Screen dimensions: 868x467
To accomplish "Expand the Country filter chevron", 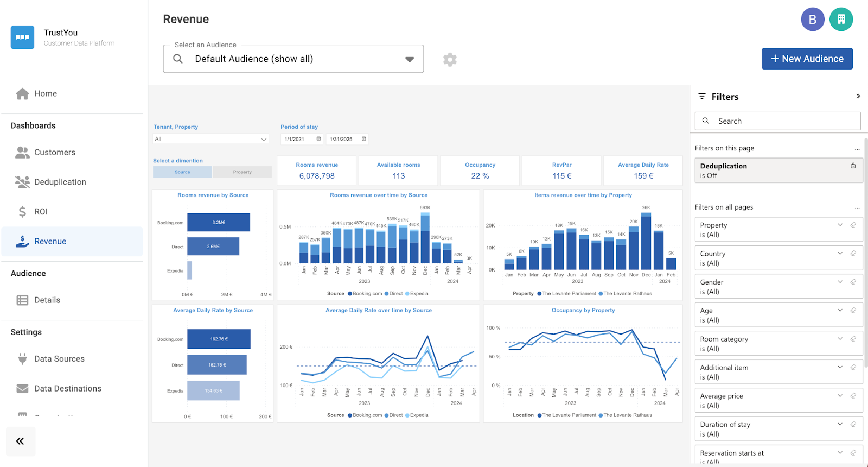I will point(840,254).
